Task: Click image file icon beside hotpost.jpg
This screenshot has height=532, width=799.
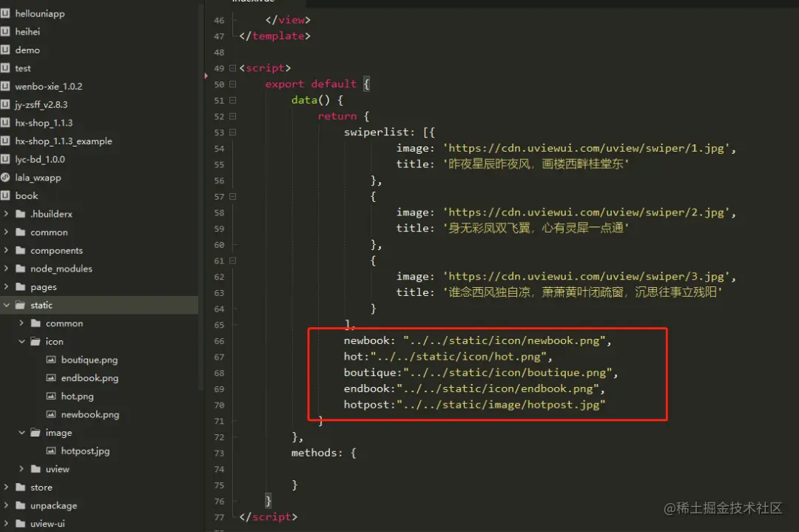Action: click(51, 451)
